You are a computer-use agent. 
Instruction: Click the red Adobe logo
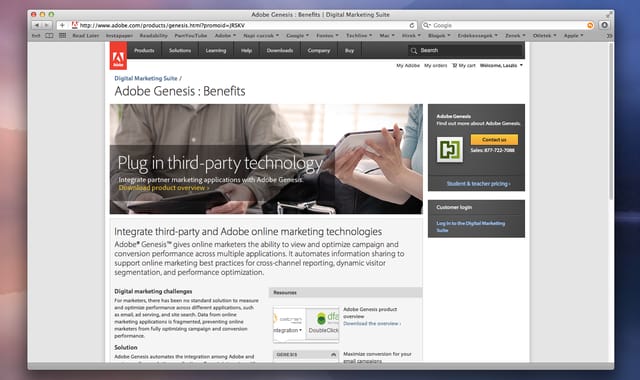click(118, 56)
